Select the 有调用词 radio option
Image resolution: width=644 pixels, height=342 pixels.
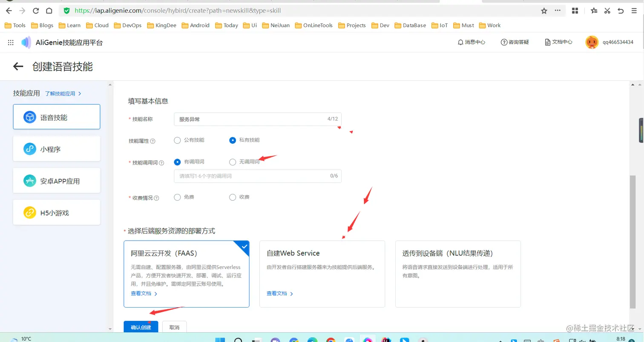pos(177,162)
